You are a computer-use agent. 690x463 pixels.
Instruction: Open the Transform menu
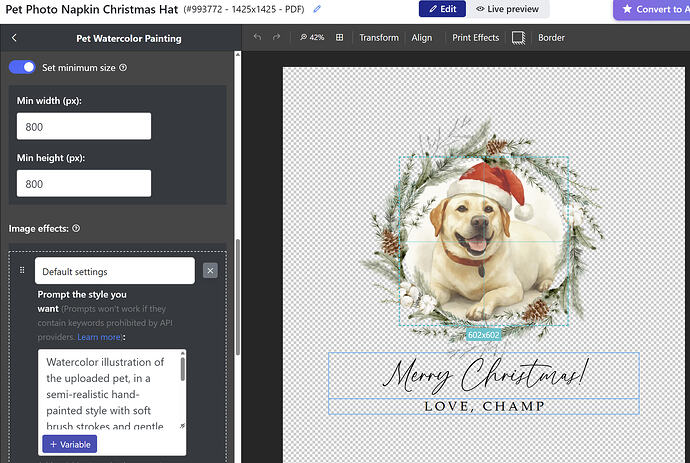click(x=379, y=38)
